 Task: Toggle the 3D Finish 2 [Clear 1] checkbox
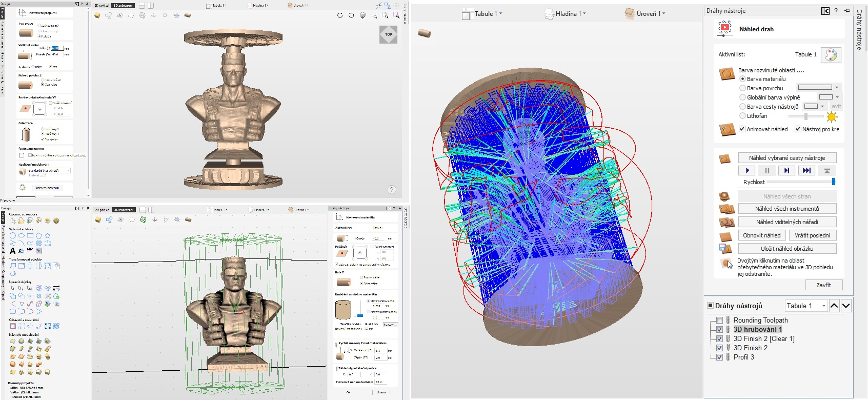[719, 338]
